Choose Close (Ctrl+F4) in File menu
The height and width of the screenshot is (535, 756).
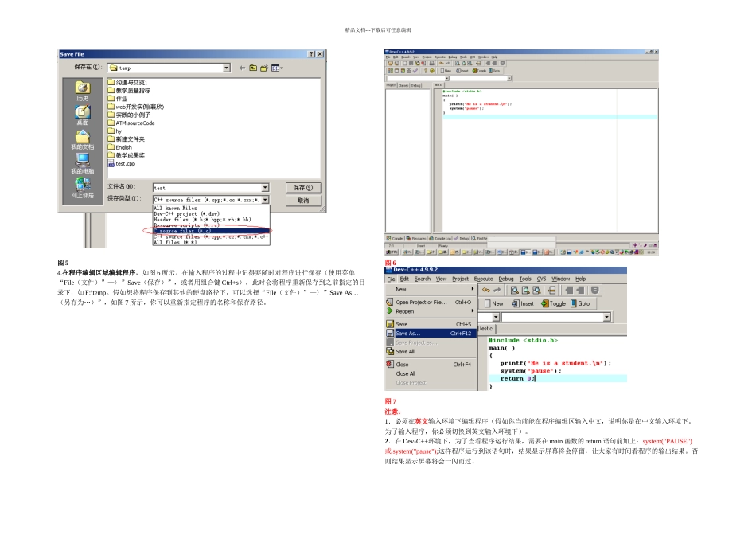[431, 365]
